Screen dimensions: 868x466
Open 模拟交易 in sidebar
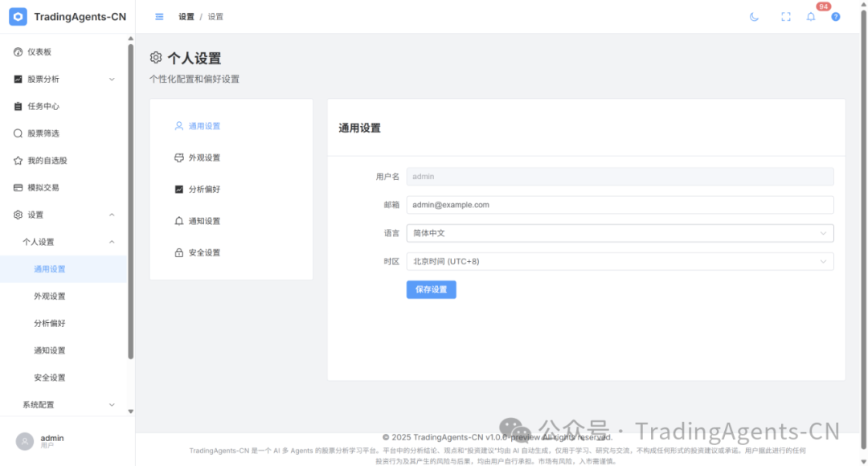tap(43, 188)
